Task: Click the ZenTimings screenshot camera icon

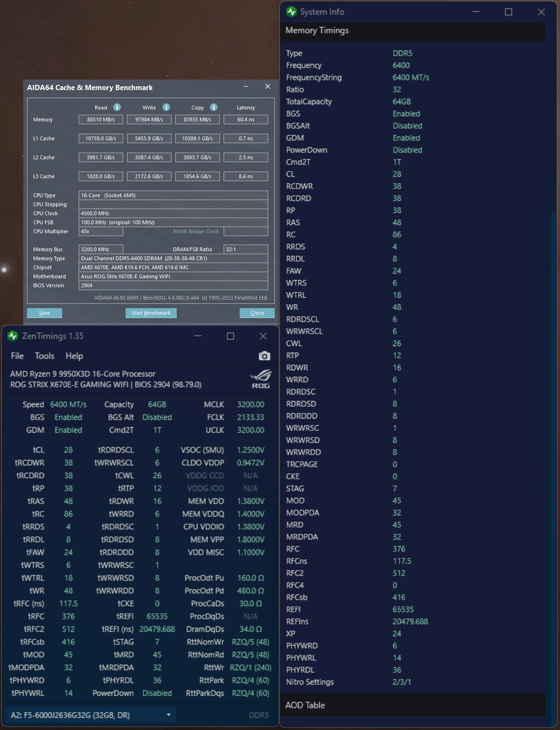Action: 264,356
